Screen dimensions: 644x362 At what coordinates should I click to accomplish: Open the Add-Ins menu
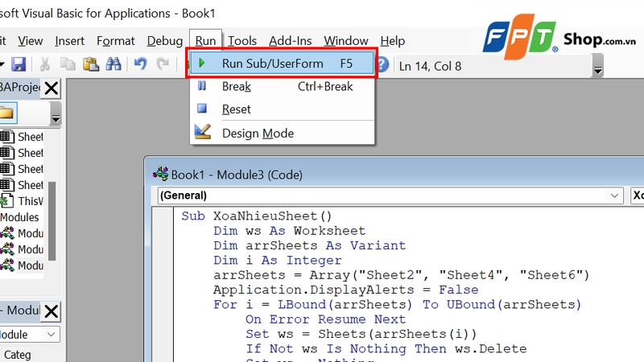pyautogui.click(x=290, y=41)
